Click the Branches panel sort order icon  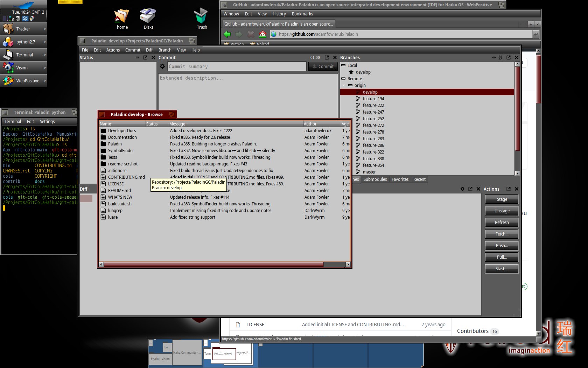(x=500, y=57)
